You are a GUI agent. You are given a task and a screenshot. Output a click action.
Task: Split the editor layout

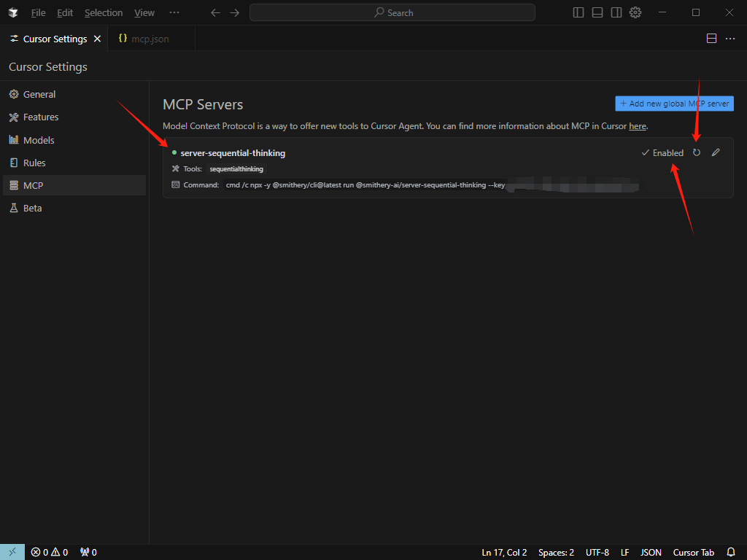click(711, 39)
